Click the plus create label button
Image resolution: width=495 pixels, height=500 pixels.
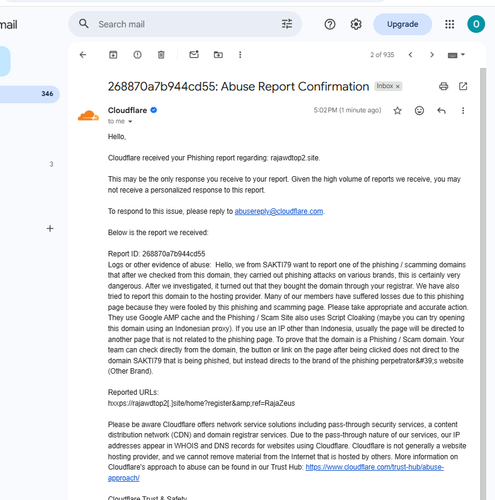(50, 228)
